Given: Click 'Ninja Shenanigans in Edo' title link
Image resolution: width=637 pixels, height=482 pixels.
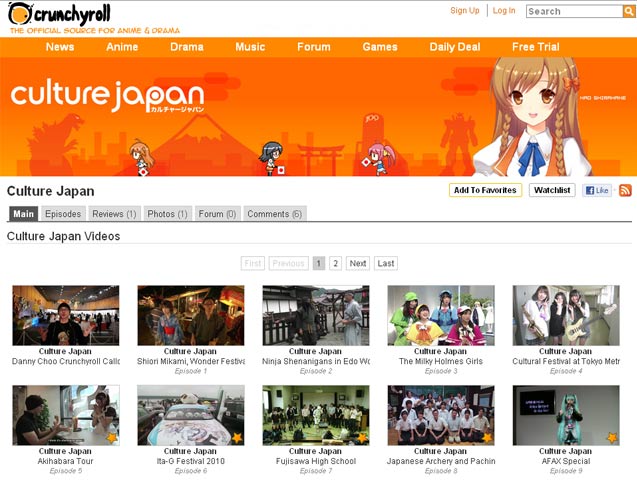Looking at the screenshot, I should [x=316, y=361].
